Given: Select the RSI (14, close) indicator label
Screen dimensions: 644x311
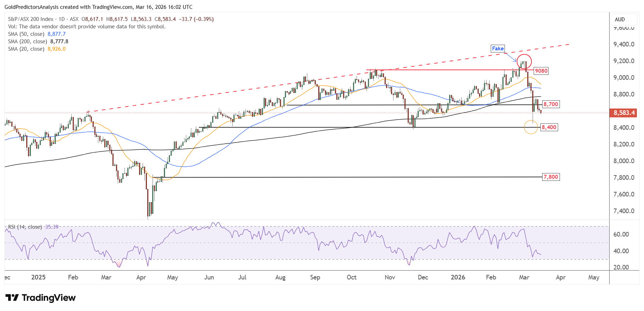Looking at the screenshot, I should 25,227.
